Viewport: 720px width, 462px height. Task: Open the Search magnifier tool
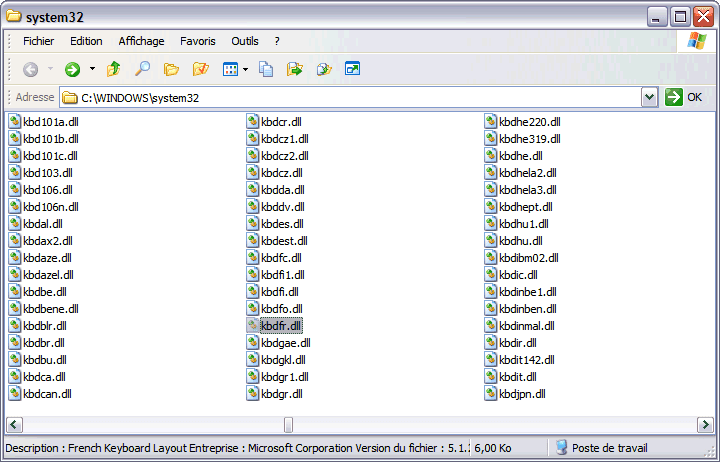click(142, 69)
